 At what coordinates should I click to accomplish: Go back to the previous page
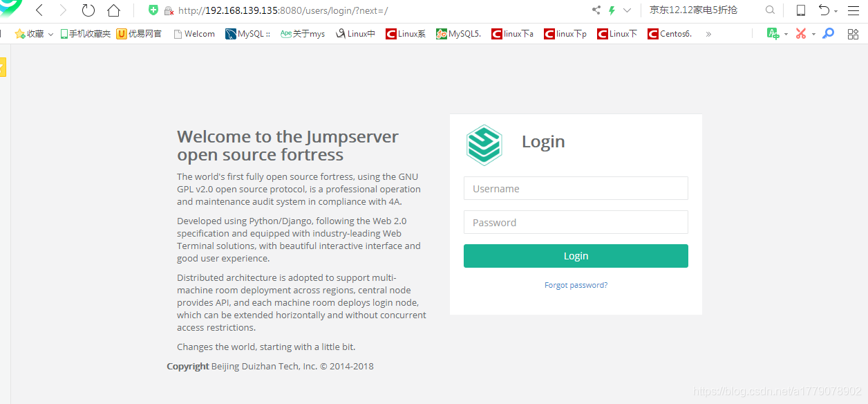39,10
